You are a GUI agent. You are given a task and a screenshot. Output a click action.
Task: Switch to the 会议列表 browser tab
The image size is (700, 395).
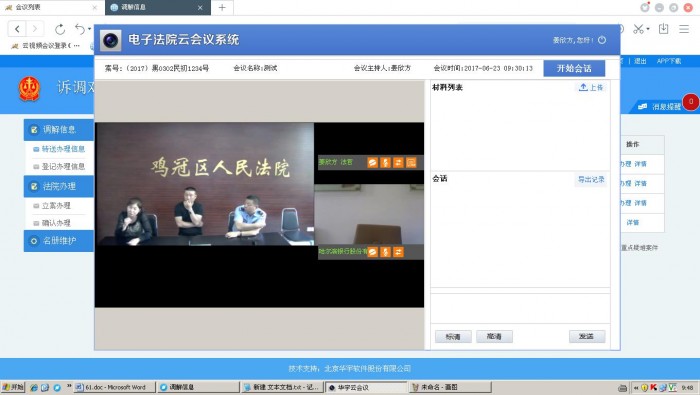coord(51,7)
